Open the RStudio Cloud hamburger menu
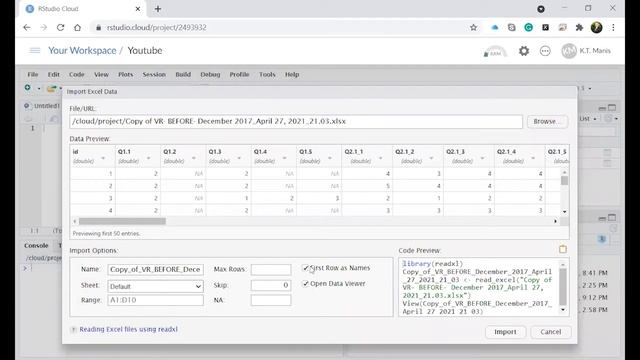640x360 pixels. click(35, 51)
